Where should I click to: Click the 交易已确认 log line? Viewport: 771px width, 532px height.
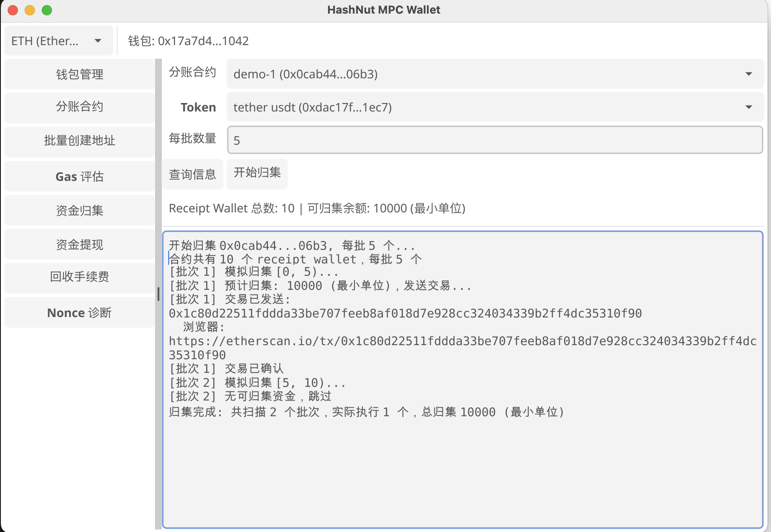click(x=226, y=369)
